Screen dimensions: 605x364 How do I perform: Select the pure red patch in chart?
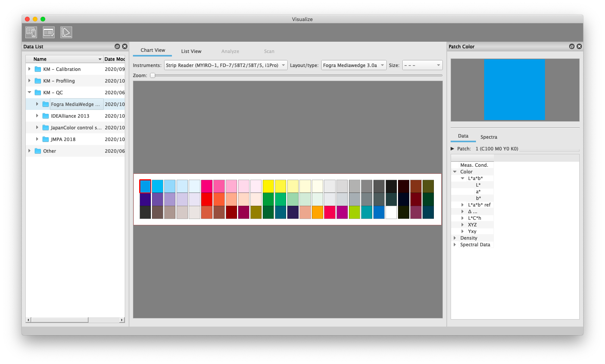207,199
